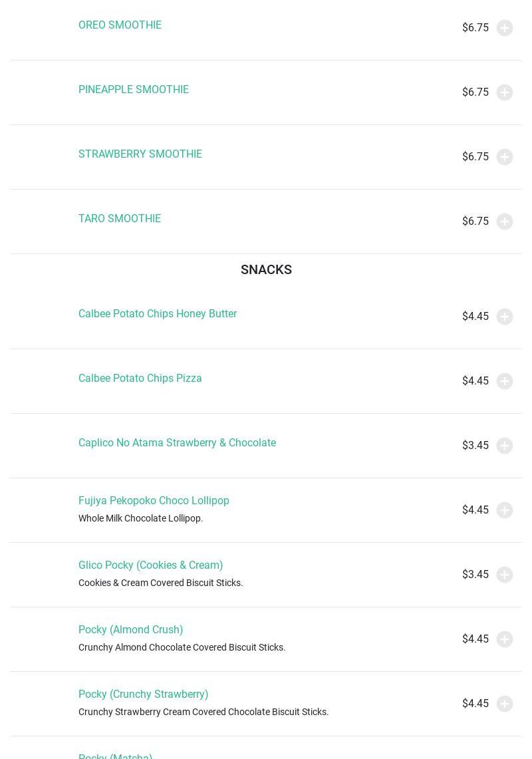Click plus icon beside Pineapple Smoothie
The image size is (532, 759).
[505, 92]
